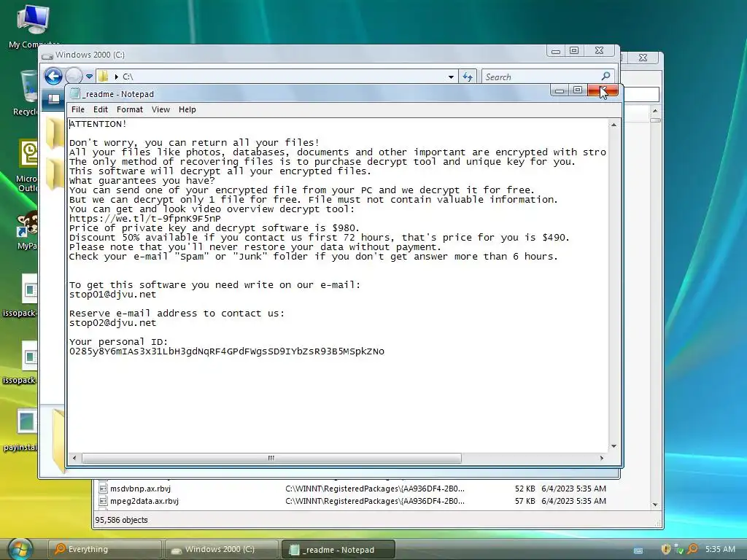Select msdvbnp.ax.rbvj file in Everything list
The image size is (747, 560).
click(140, 489)
